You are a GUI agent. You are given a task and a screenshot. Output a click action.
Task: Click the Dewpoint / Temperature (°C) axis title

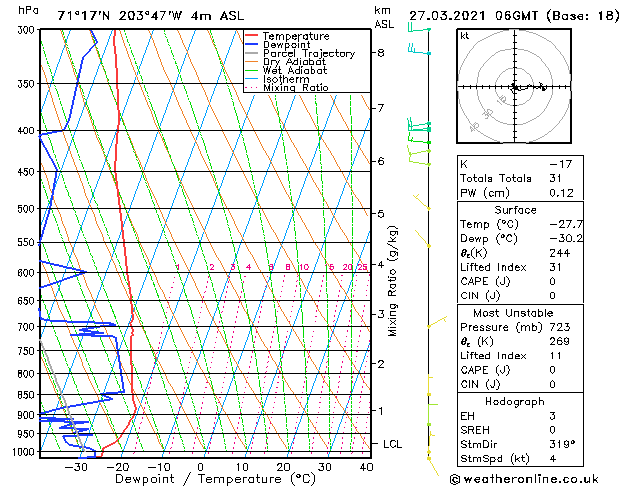(x=215, y=479)
